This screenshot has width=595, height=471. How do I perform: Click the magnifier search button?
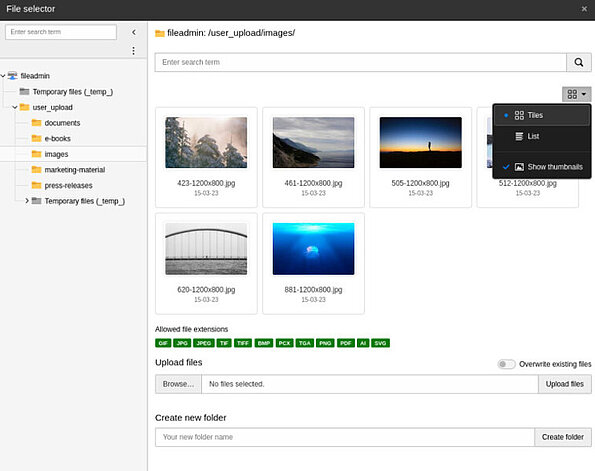pos(579,62)
